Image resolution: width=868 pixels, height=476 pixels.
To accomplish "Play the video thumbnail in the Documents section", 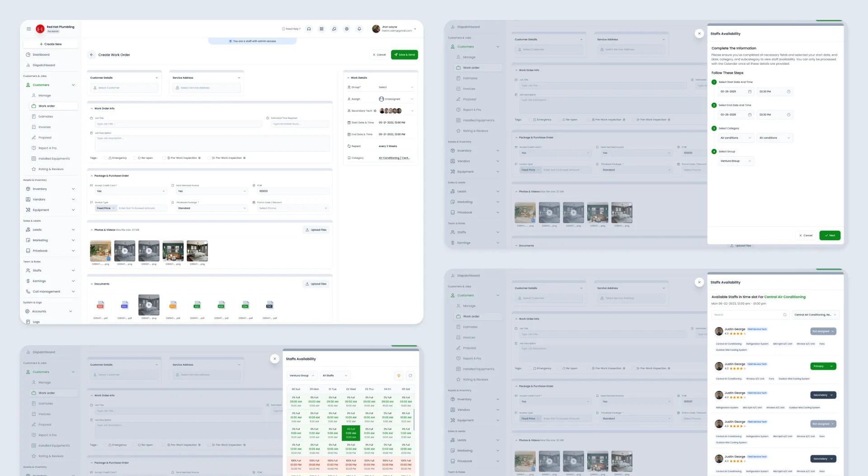I will click(x=149, y=305).
